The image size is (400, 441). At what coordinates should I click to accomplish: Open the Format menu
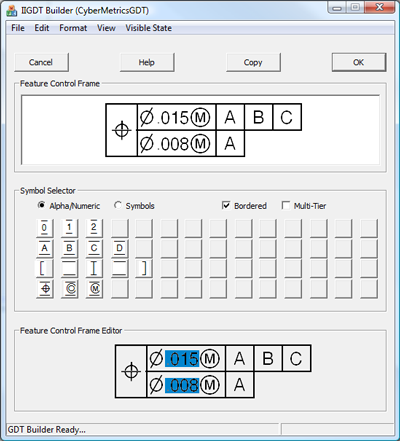coord(73,28)
